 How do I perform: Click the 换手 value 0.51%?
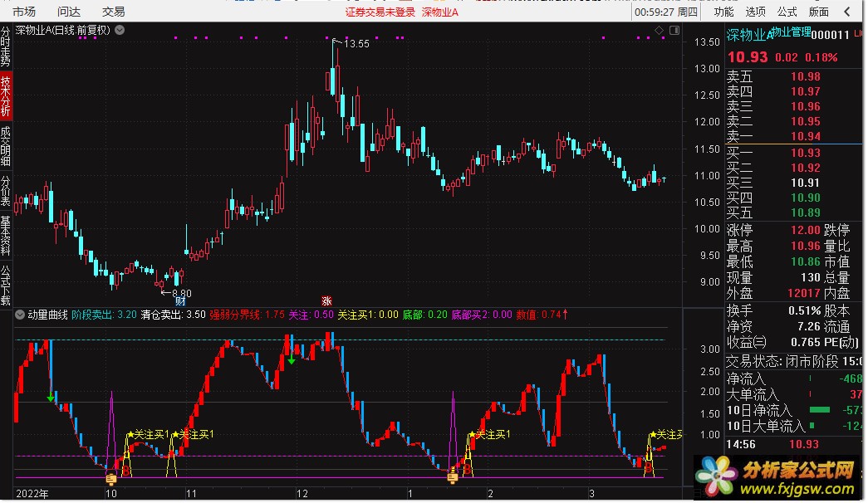coord(804,311)
